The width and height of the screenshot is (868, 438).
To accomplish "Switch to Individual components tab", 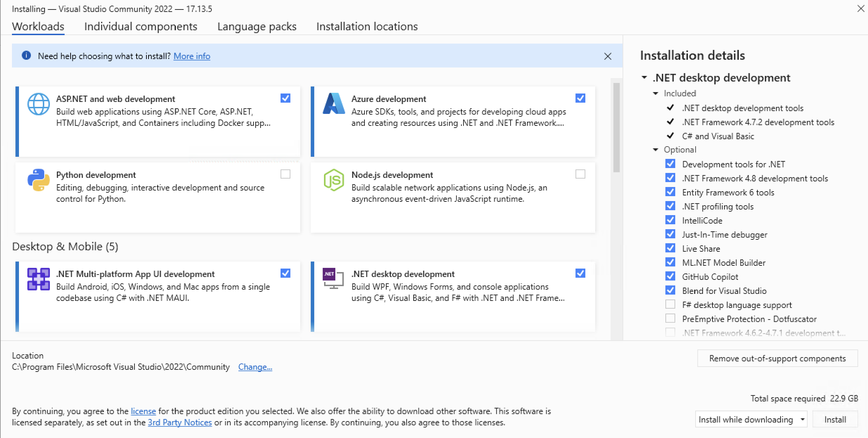I will (x=141, y=27).
